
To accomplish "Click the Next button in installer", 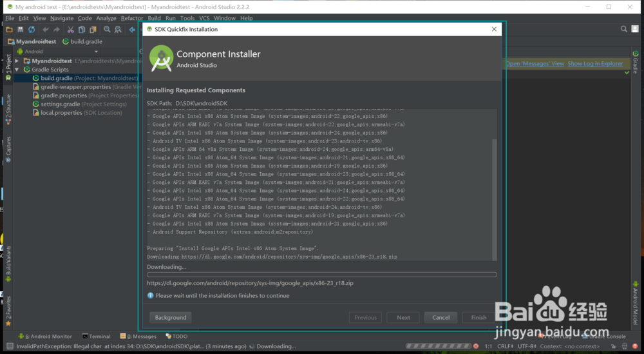I will [x=403, y=317].
